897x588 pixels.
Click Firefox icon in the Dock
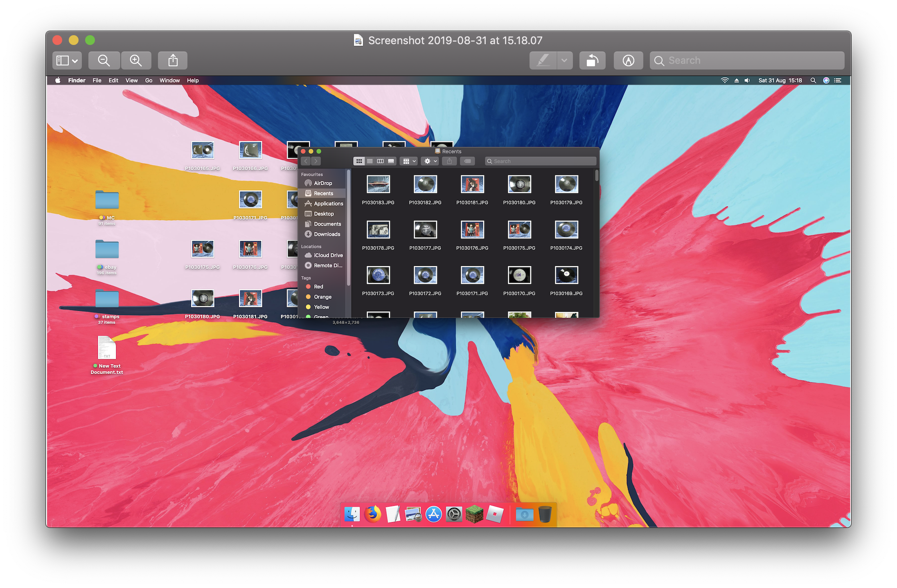click(x=372, y=514)
